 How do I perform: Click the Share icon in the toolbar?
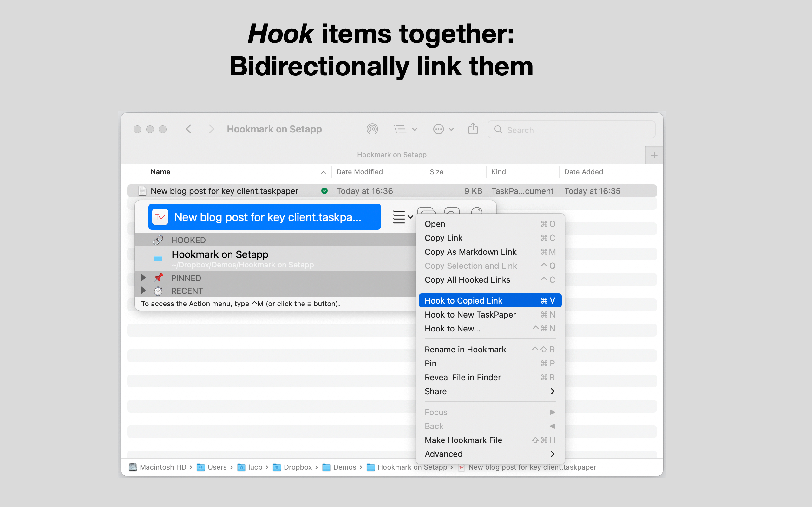click(x=473, y=129)
